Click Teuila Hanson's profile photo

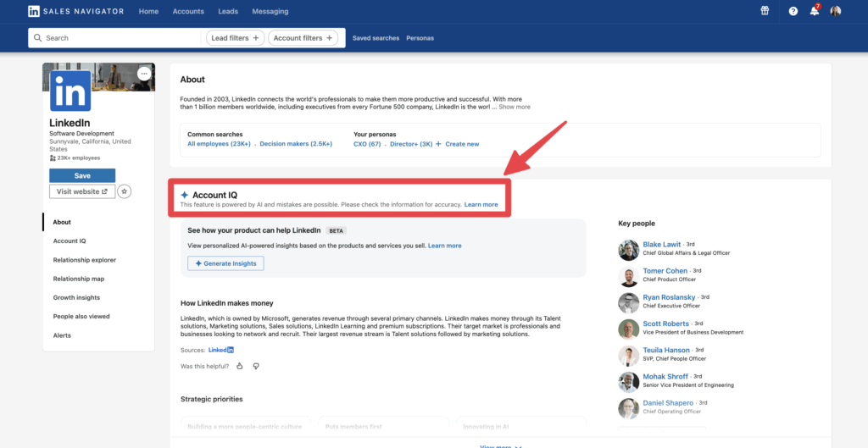click(628, 356)
